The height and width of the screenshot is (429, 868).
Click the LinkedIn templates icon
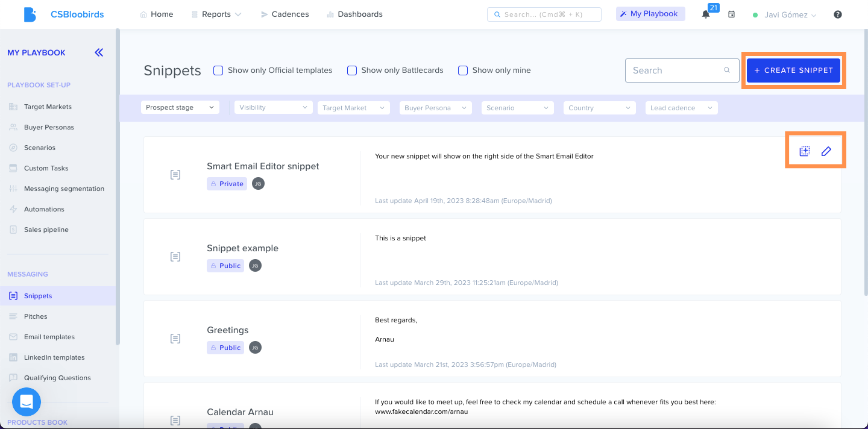(x=13, y=357)
